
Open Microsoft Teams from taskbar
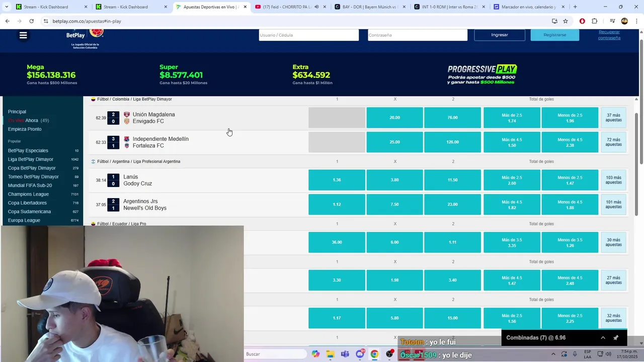345,354
